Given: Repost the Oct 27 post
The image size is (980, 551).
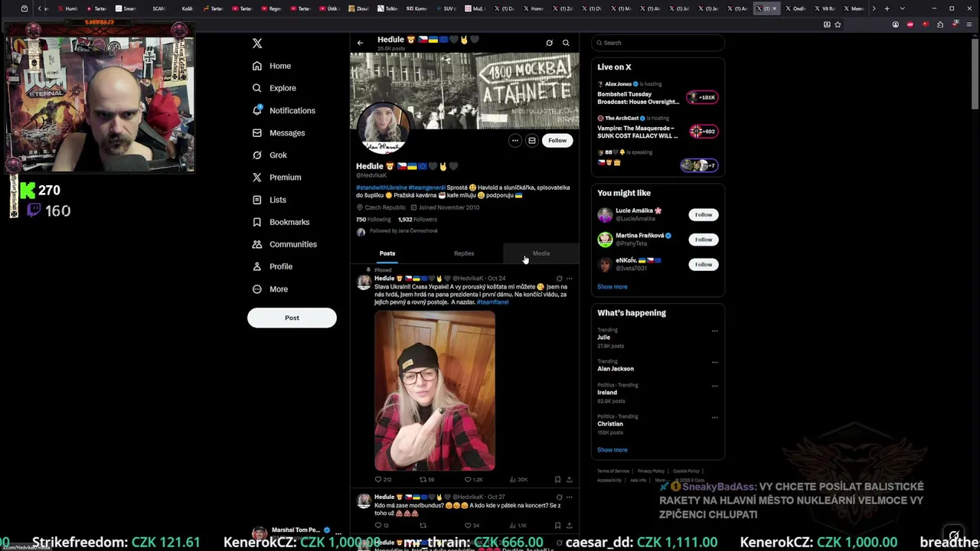Looking at the screenshot, I should (x=423, y=526).
